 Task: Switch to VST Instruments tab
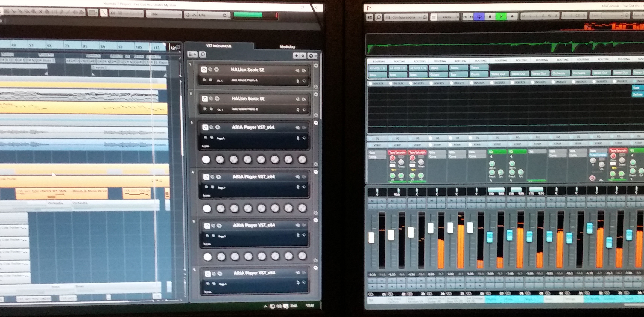(x=219, y=46)
